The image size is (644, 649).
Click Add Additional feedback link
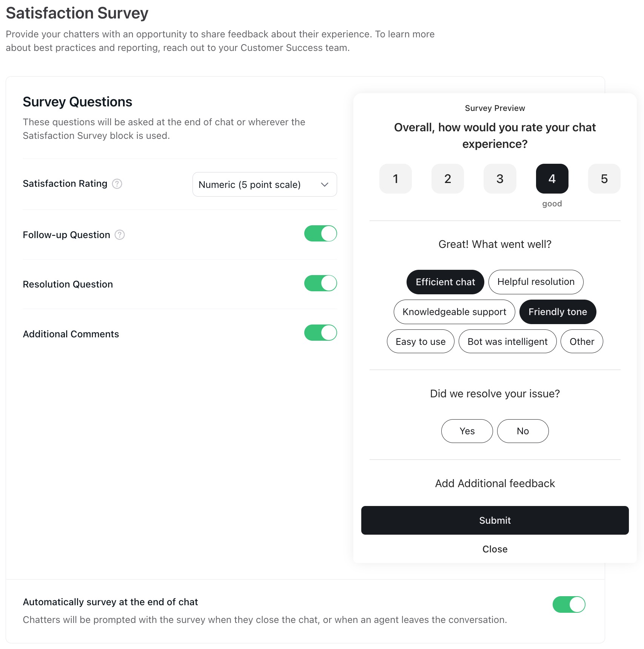click(x=495, y=484)
